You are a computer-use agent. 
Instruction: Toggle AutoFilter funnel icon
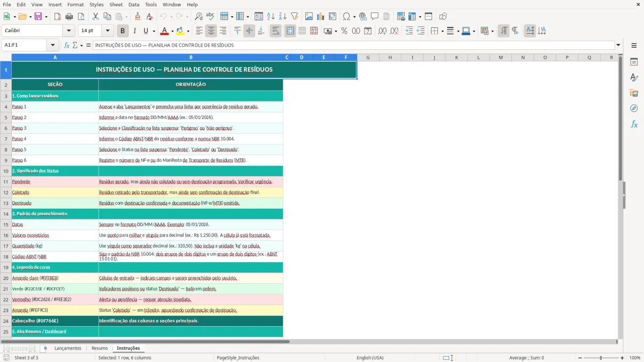coord(294,17)
